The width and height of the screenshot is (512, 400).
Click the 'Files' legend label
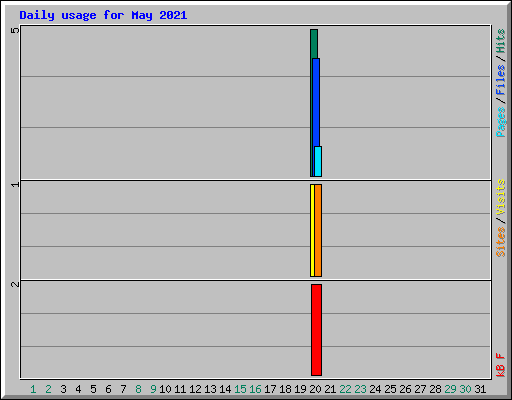500,80
